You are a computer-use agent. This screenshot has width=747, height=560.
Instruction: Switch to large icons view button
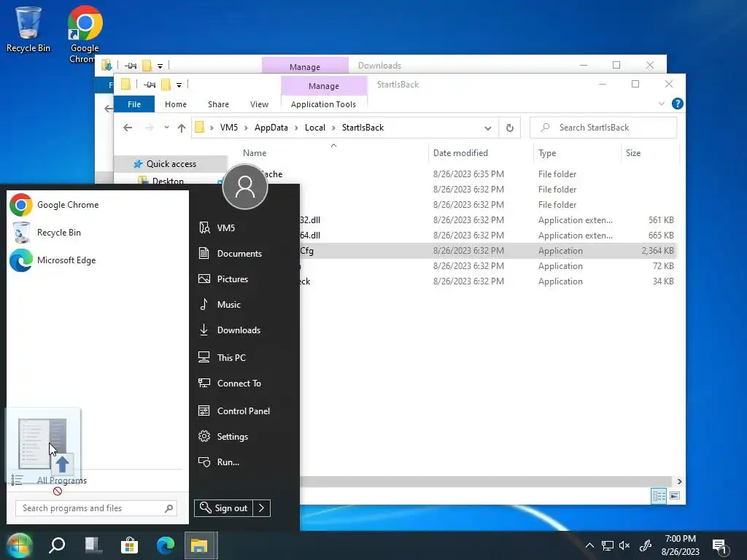(675, 496)
